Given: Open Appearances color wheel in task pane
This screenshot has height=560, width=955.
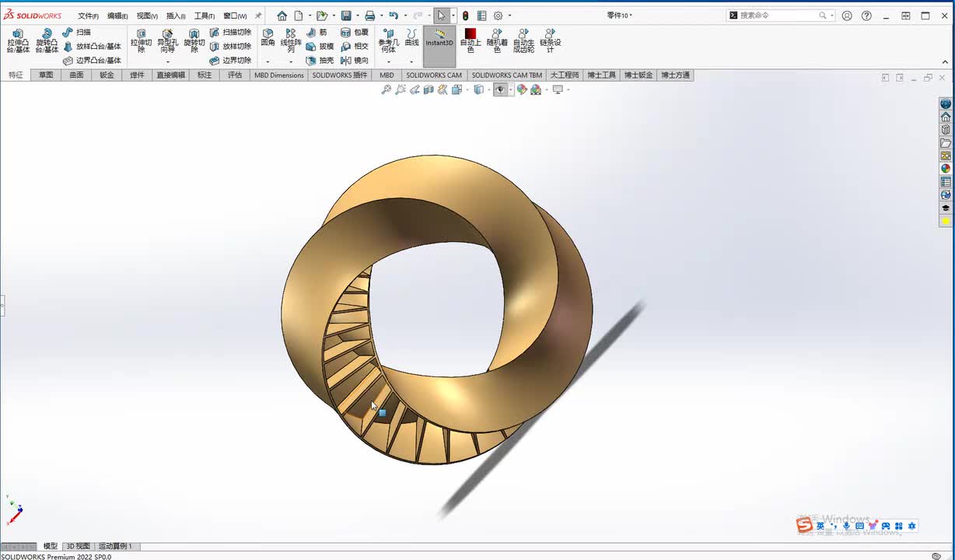Looking at the screenshot, I should 946,169.
